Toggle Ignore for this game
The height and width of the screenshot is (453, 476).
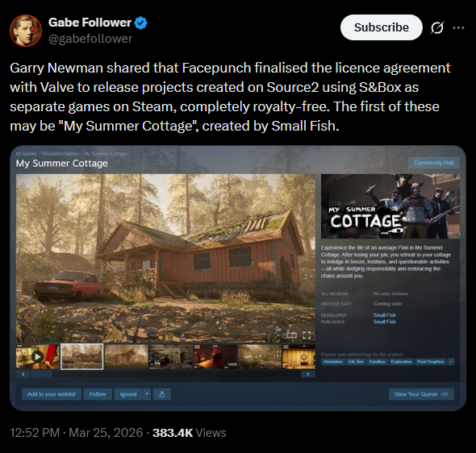coord(128,394)
